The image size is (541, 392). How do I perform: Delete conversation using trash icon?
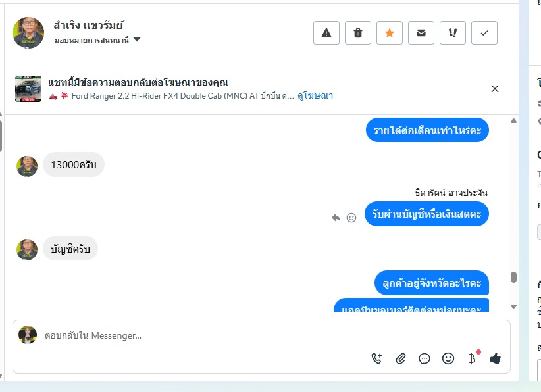pyautogui.click(x=358, y=33)
